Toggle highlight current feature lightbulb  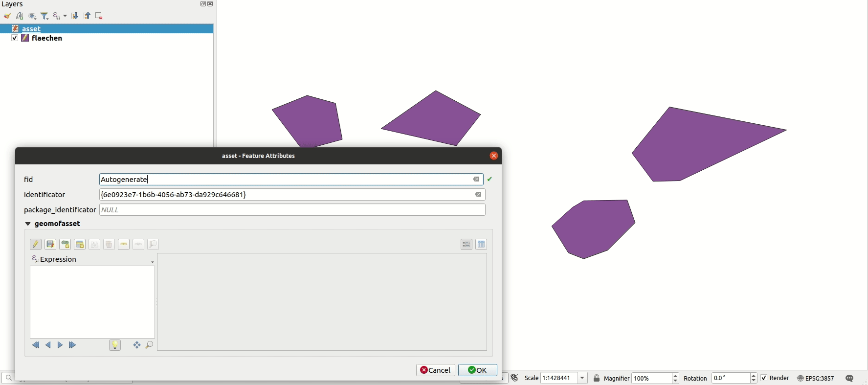(x=115, y=345)
